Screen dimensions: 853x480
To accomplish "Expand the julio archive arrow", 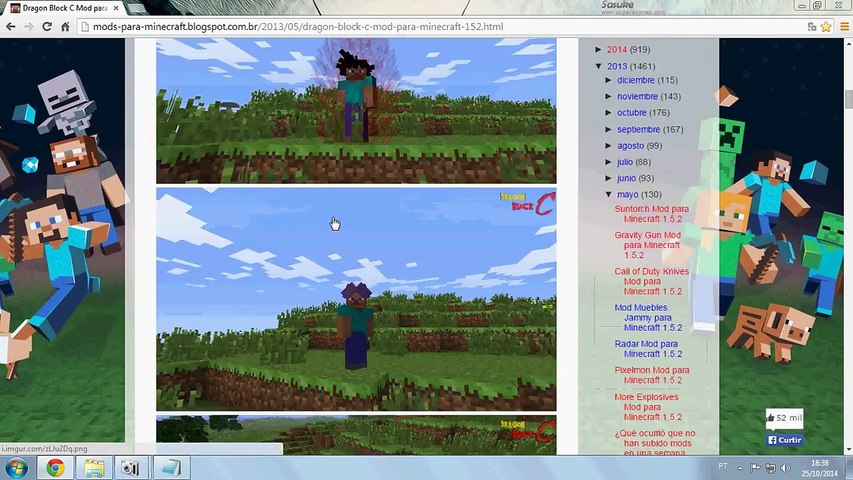I will point(609,162).
